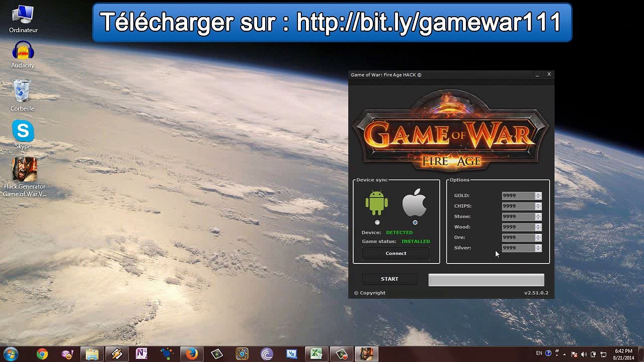
Task: Open the colored-dots app in the taskbar
Action: (167, 354)
